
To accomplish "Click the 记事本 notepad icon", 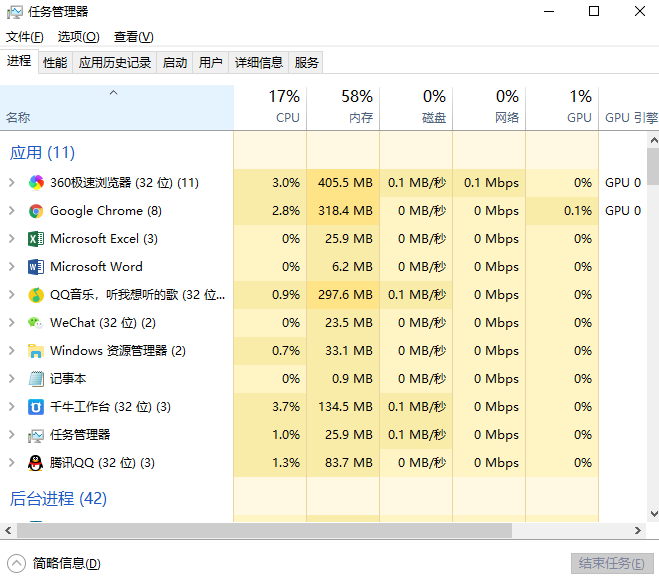I will [36, 379].
